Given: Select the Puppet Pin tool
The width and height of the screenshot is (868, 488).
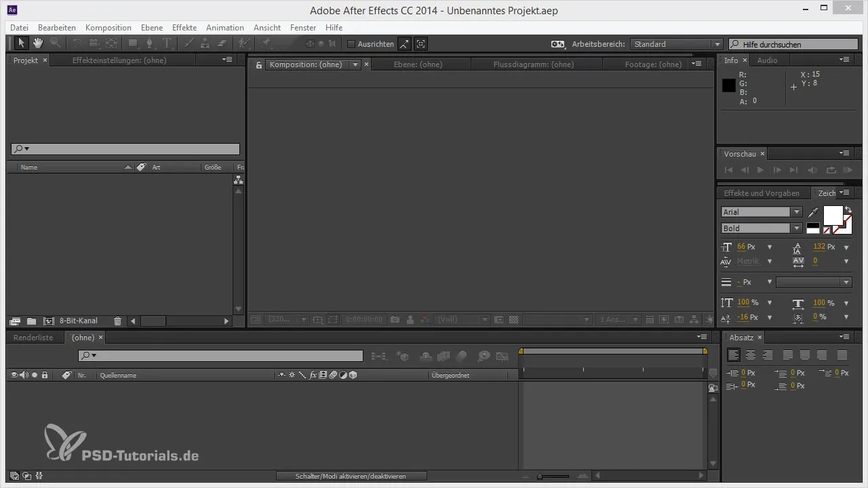Looking at the screenshot, I should (266, 43).
